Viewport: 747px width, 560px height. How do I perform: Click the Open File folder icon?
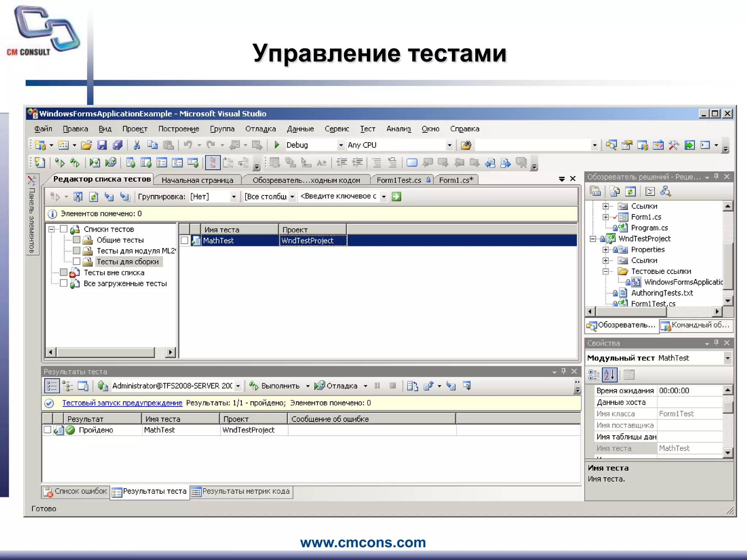[x=86, y=145]
